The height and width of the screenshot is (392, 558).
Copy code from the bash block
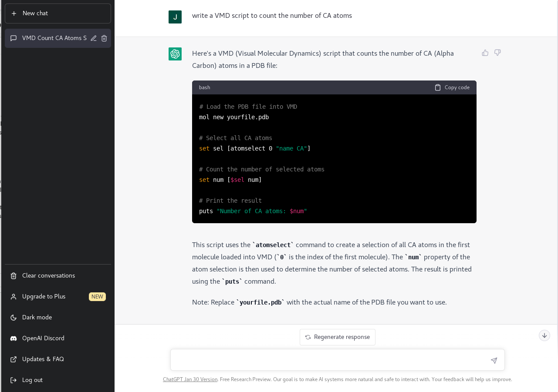pos(452,87)
